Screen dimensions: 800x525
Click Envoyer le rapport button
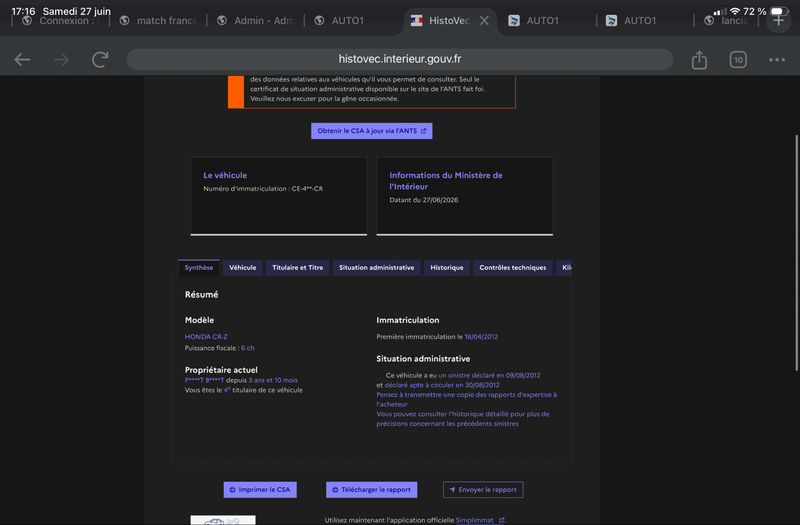click(x=483, y=489)
